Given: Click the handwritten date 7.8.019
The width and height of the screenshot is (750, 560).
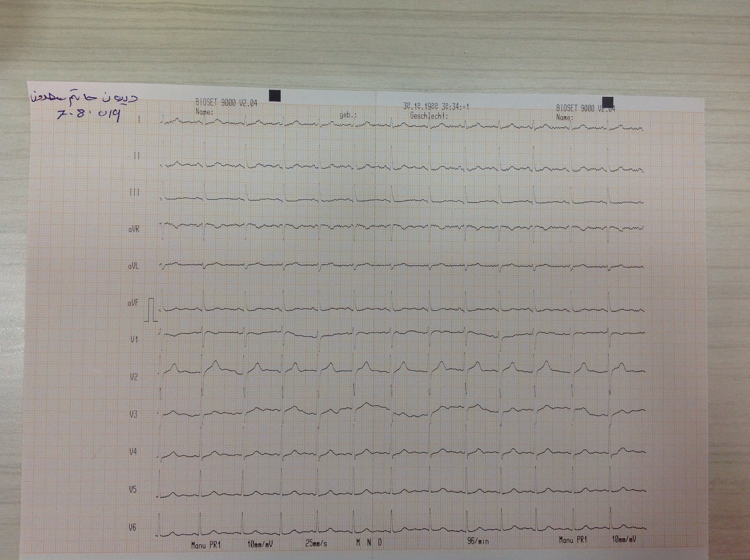Looking at the screenshot, I should [89, 115].
